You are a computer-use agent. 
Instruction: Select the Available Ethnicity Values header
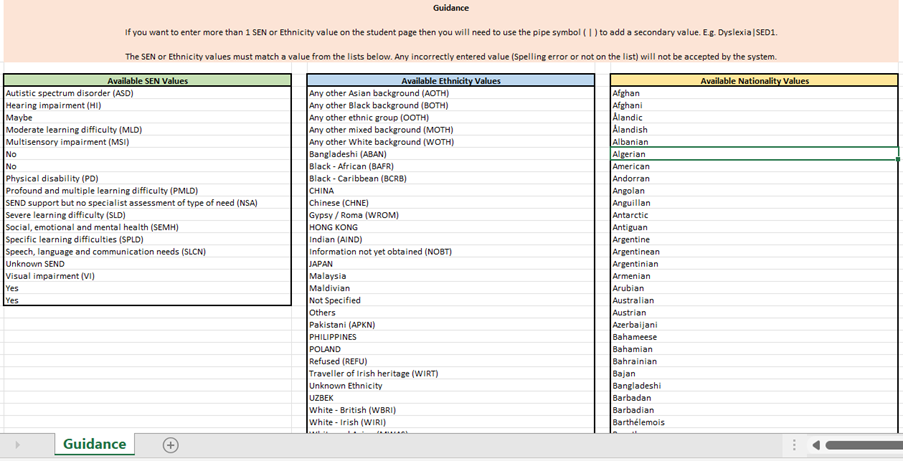pyautogui.click(x=451, y=81)
